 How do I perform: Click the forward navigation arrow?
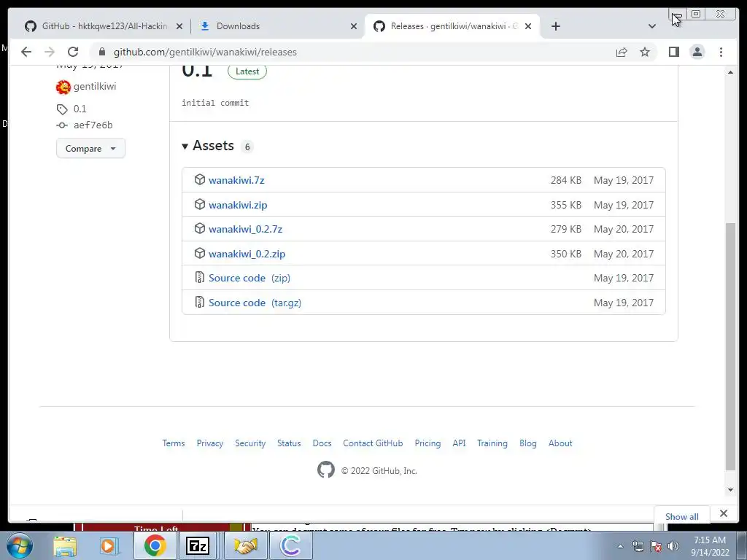[x=50, y=52]
